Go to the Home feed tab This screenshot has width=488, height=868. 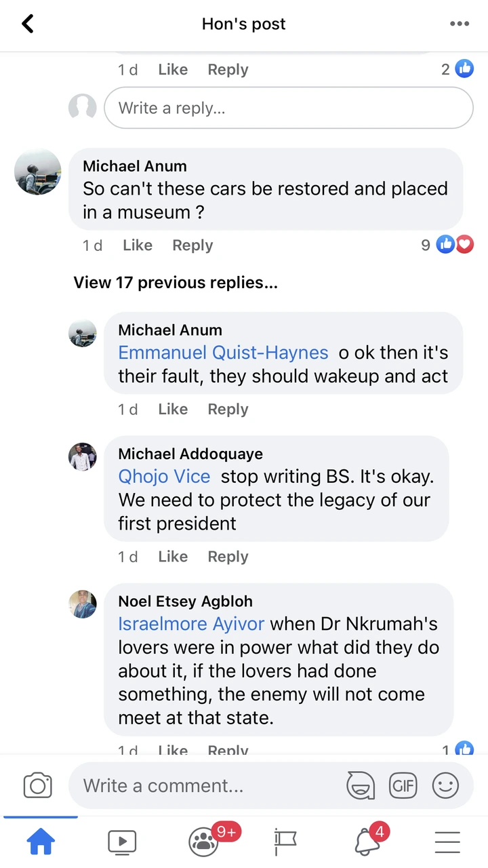click(41, 842)
